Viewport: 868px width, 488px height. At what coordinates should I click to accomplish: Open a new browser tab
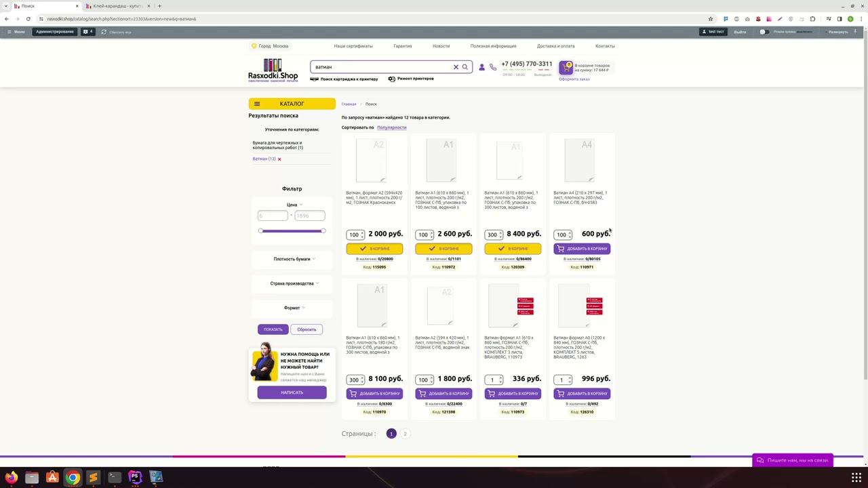point(159,6)
